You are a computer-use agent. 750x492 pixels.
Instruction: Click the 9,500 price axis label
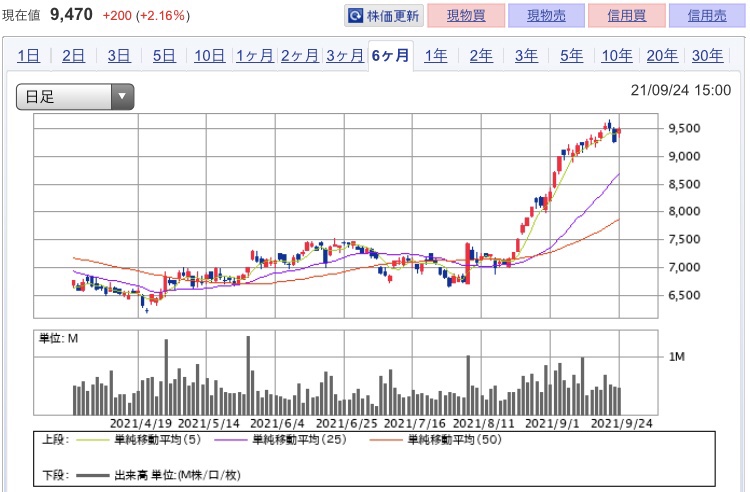tap(684, 128)
